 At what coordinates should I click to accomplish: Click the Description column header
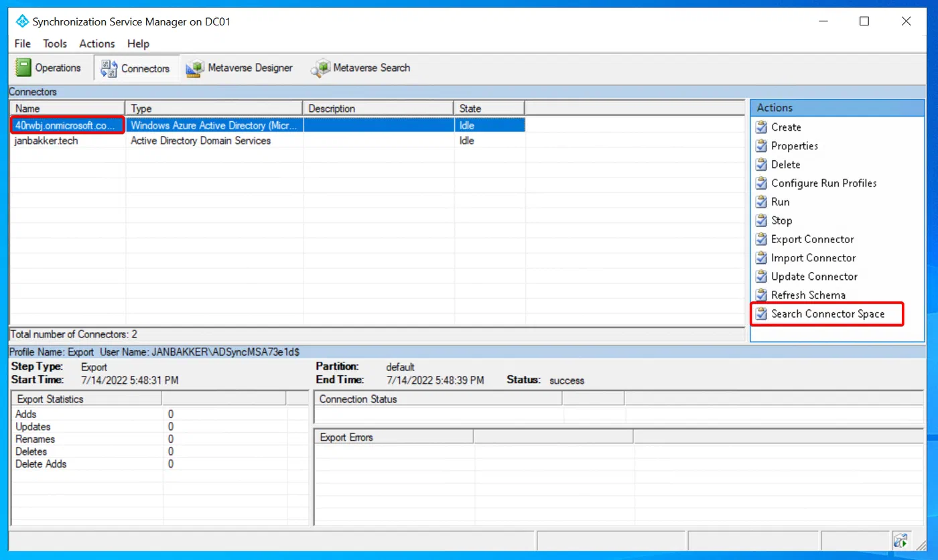coord(379,109)
